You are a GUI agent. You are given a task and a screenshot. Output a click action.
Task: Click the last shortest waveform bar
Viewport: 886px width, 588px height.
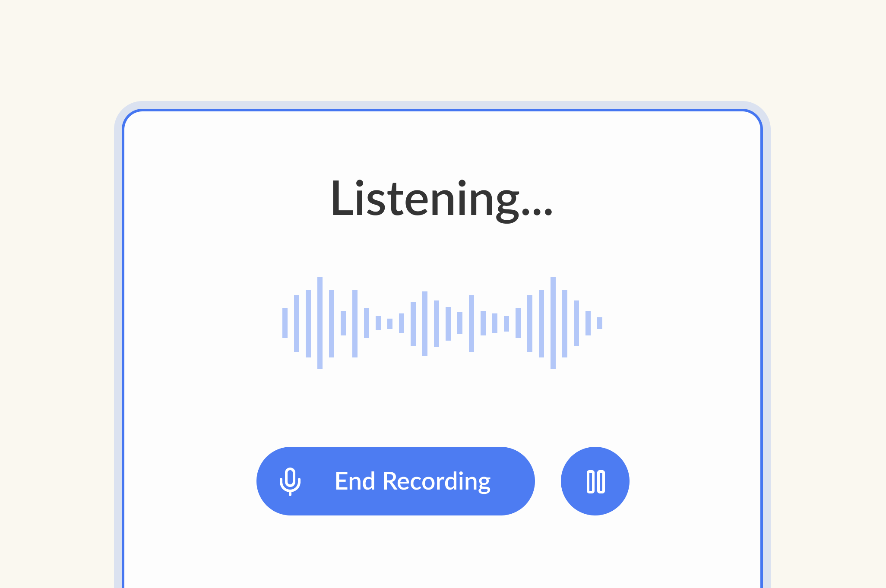click(x=600, y=323)
